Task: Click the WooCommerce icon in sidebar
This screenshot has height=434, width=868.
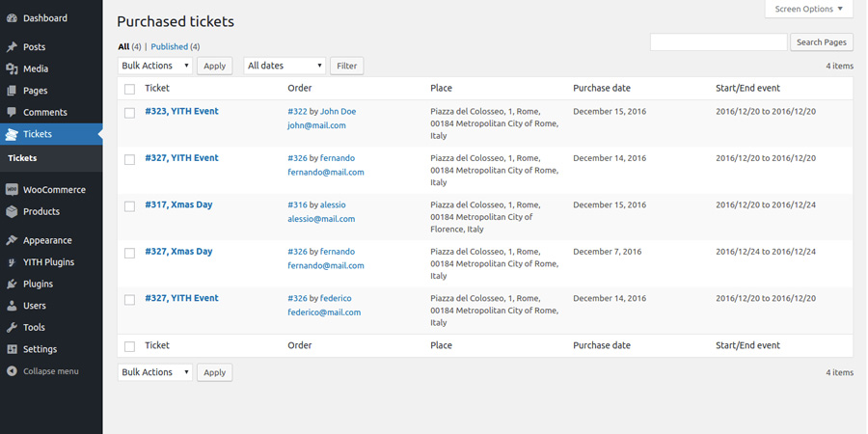Action: [x=12, y=190]
